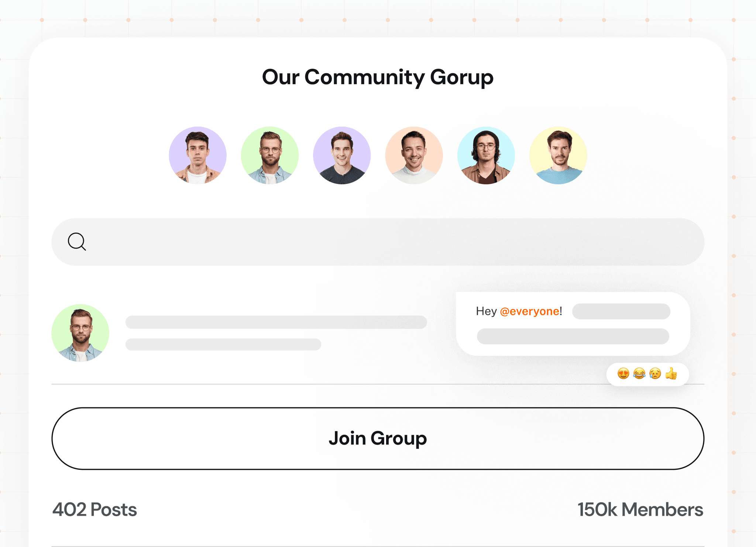Open the first avatar with purple background

pyautogui.click(x=197, y=155)
